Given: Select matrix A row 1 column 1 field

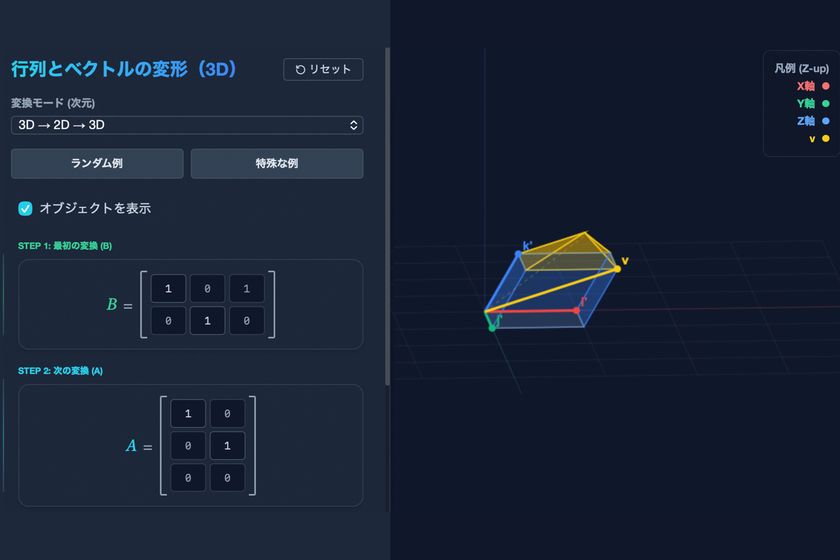Looking at the screenshot, I should pos(187,414).
